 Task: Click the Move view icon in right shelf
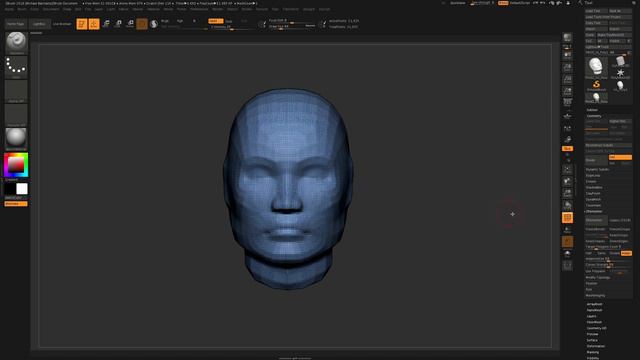click(x=567, y=181)
